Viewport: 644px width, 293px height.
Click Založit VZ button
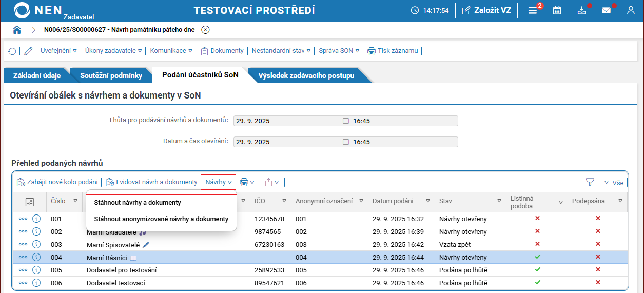coord(486,10)
